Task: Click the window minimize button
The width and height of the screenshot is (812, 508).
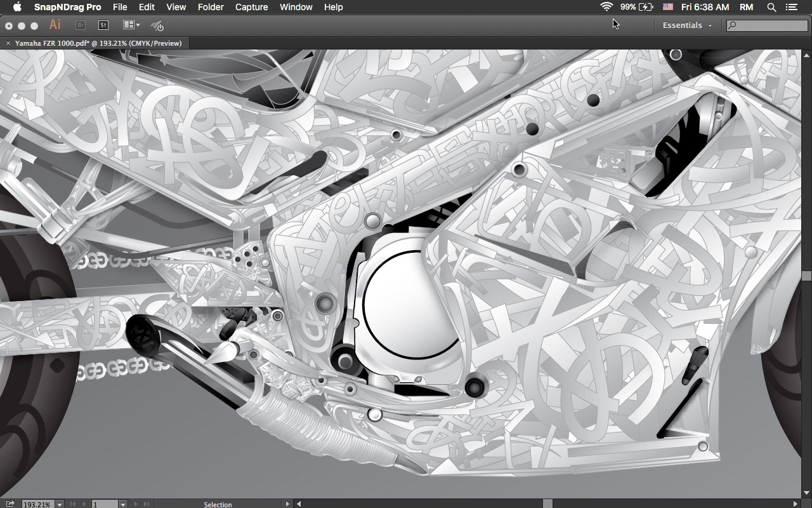Action: coord(22,26)
